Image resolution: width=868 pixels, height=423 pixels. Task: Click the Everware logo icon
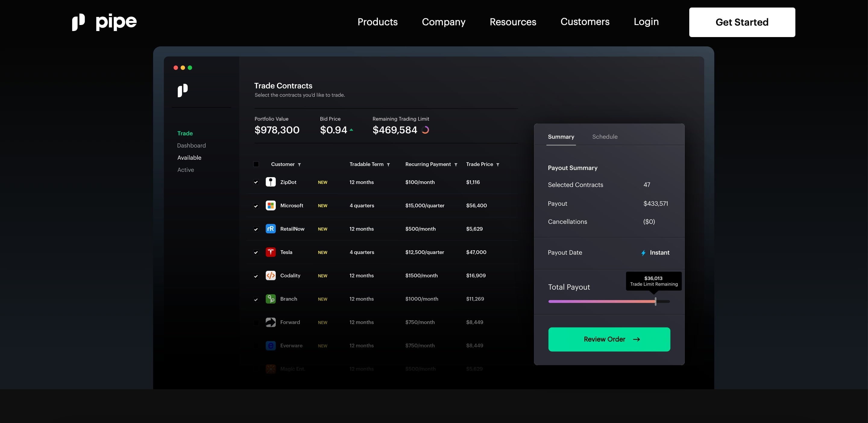tap(271, 346)
